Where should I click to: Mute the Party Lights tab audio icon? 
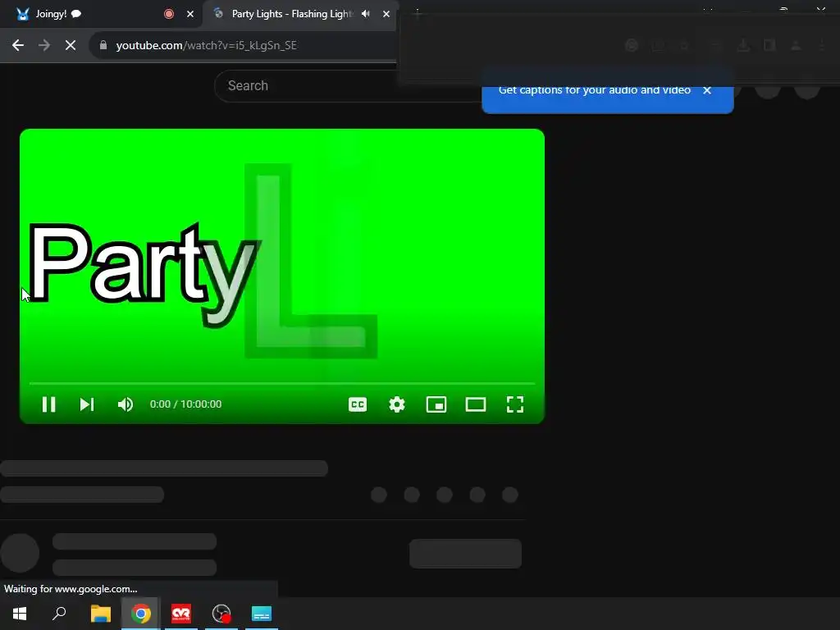[x=365, y=14]
